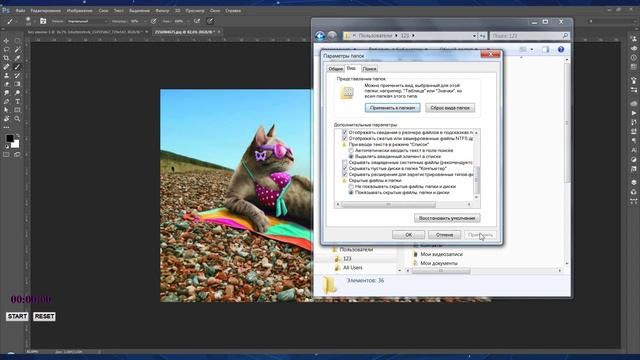Click the background white color swatch

tap(16, 144)
